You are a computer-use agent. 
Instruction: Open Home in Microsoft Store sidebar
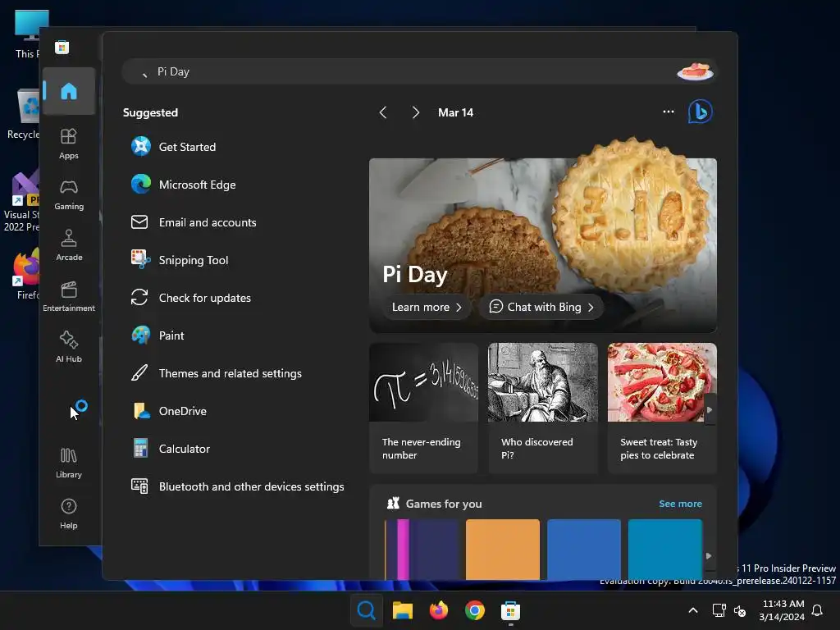pos(69,91)
